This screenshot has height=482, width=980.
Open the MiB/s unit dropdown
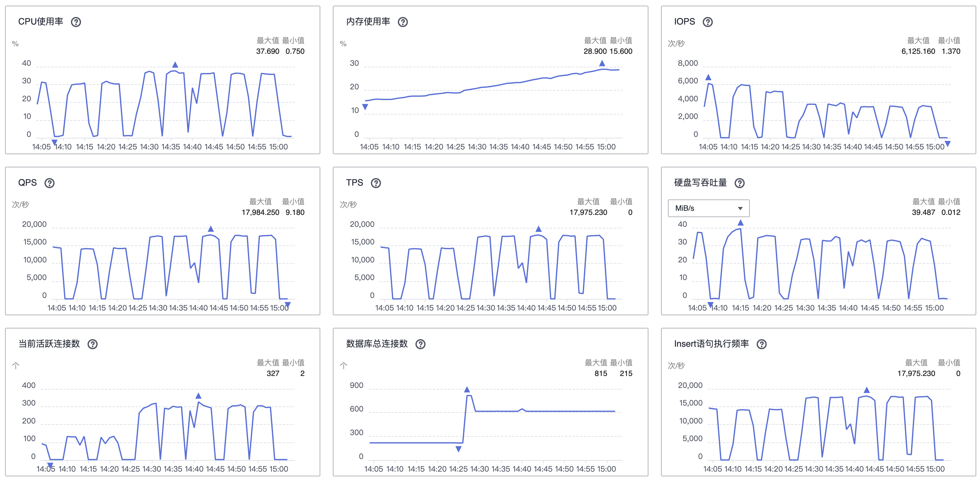point(708,208)
